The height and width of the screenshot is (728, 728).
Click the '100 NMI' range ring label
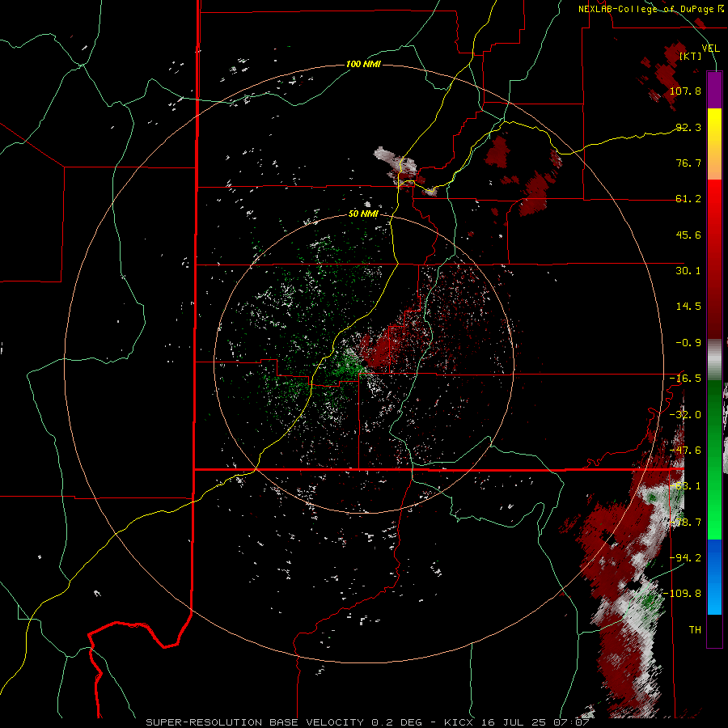(x=363, y=64)
